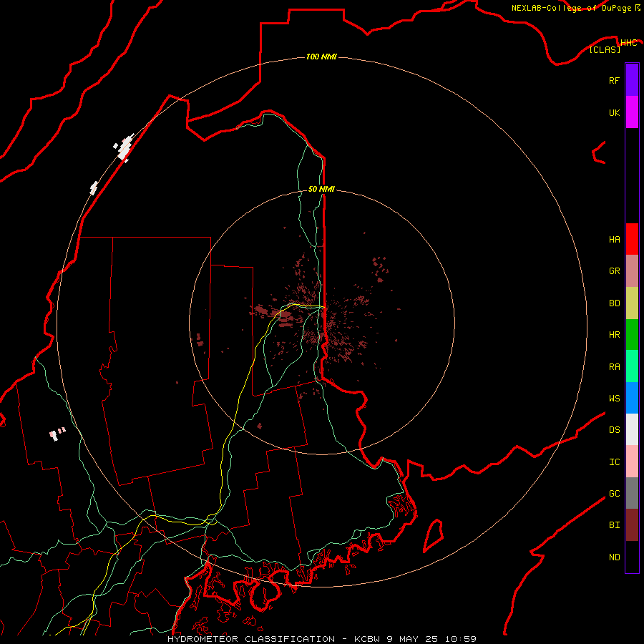Click the 10:59 timestamp text
Image resolution: width=644 pixels, height=644 pixels.
coord(460,639)
